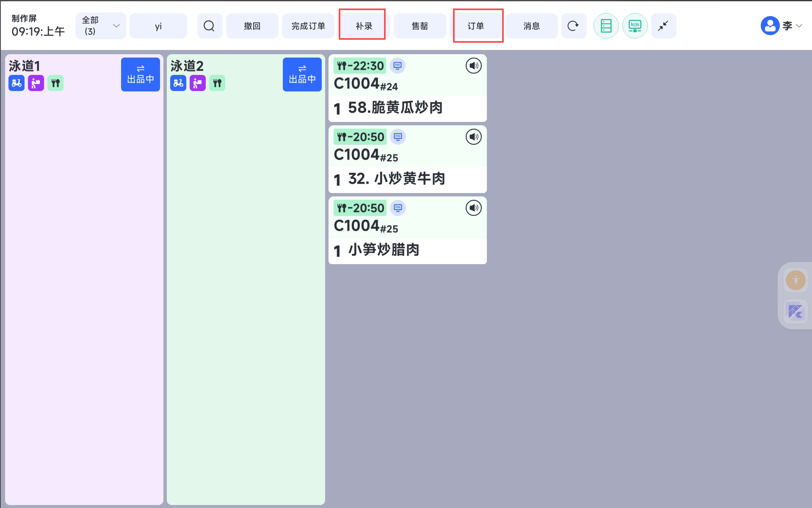Image resolution: width=812 pixels, height=508 pixels.
Task: Click the green KDS monitor icon
Action: 635,26
